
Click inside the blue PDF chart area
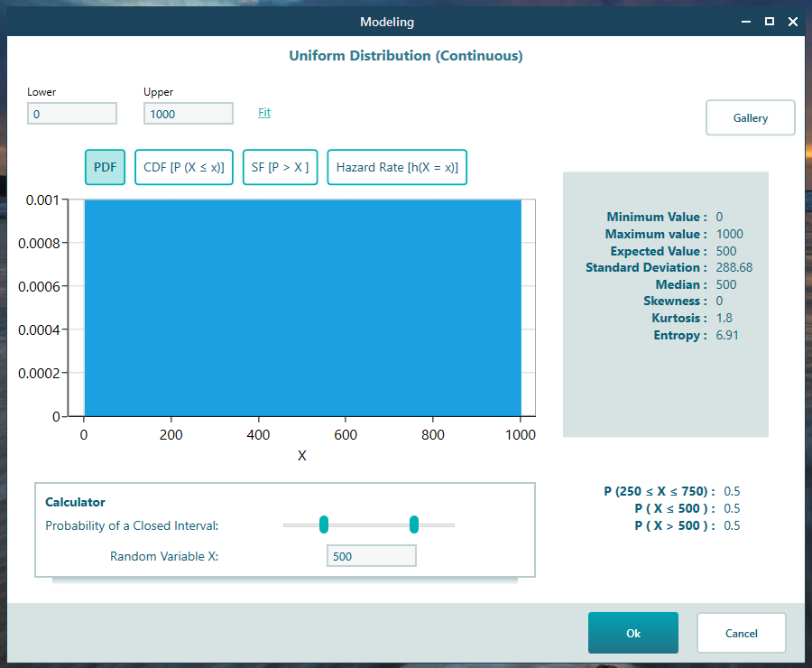pos(302,307)
